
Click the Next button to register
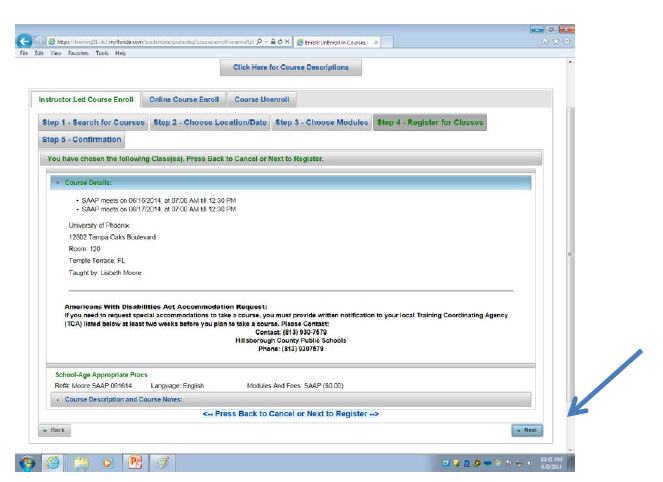(527, 430)
